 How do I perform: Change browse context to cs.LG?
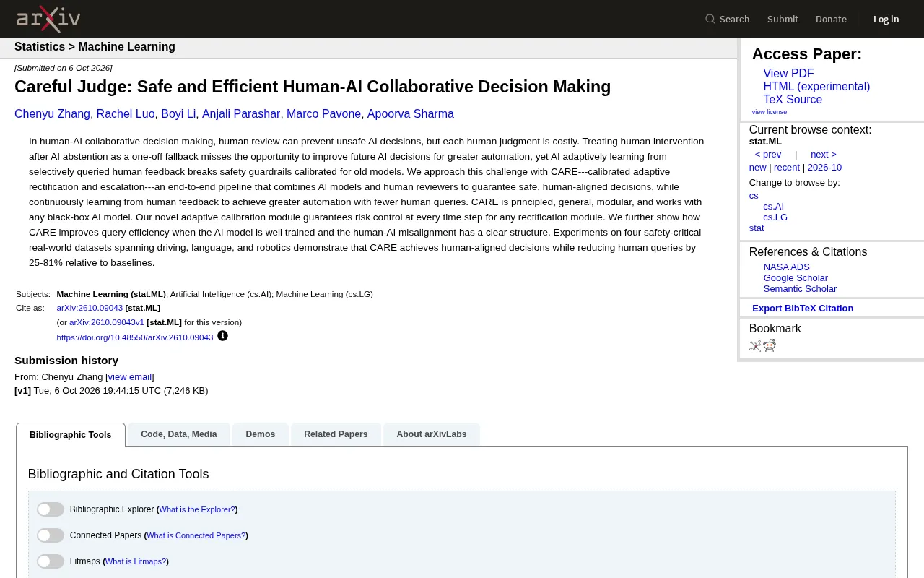pyautogui.click(x=775, y=217)
